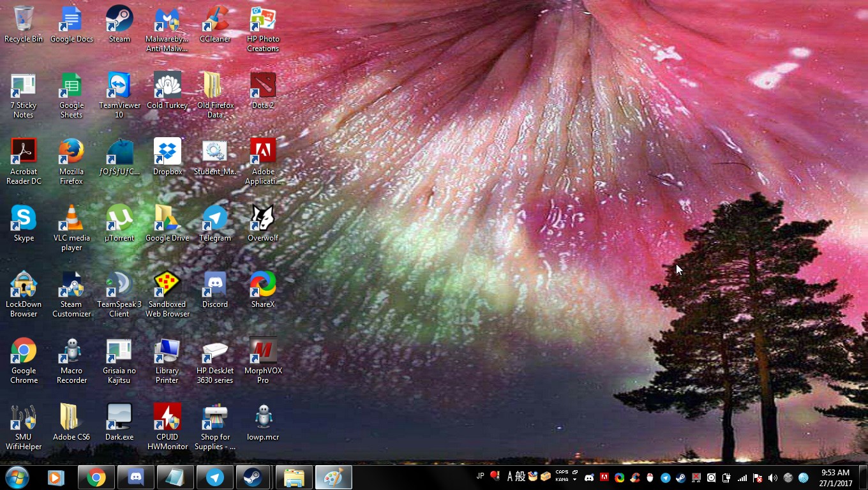Toggle the CAPS indicator in the IME bar
868x490 pixels.
click(x=562, y=473)
